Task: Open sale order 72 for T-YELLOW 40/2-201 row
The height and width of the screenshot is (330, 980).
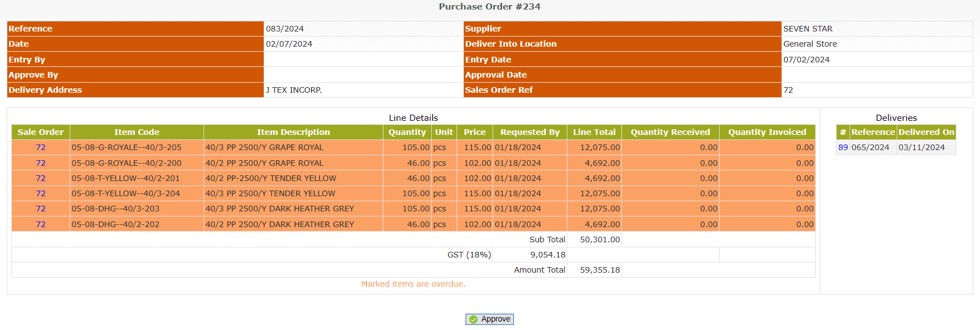Action: pyautogui.click(x=40, y=178)
